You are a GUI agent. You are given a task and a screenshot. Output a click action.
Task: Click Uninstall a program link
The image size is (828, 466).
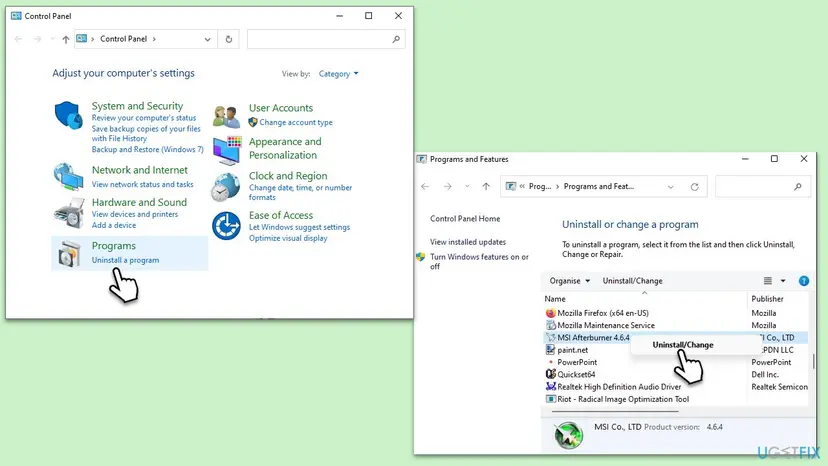coord(125,260)
